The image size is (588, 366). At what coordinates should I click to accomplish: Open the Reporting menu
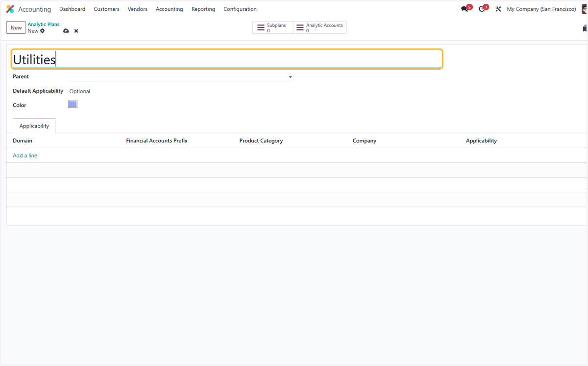203,9
